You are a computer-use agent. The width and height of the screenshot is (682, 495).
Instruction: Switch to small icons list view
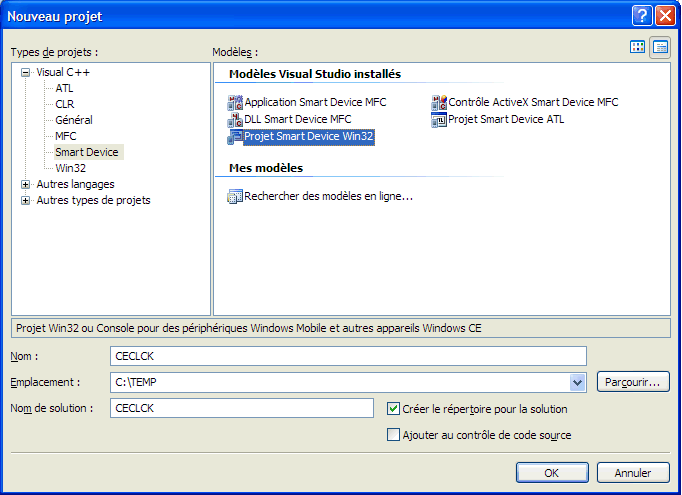tap(660, 47)
